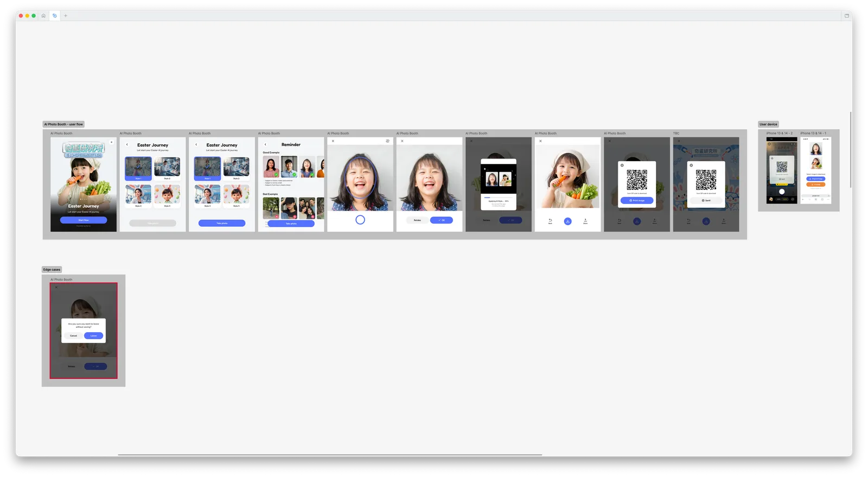Image resolution: width=868 pixels, height=477 pixels.
Task: Click the blue Start Now button
Action: coord(84,220)
